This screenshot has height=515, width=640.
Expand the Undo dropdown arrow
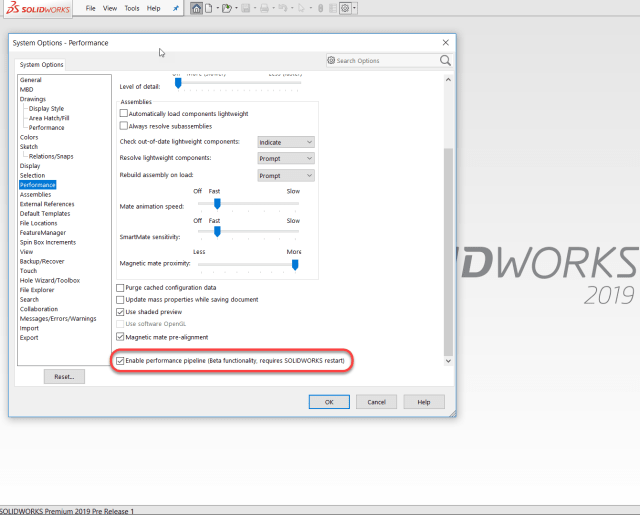292,8
